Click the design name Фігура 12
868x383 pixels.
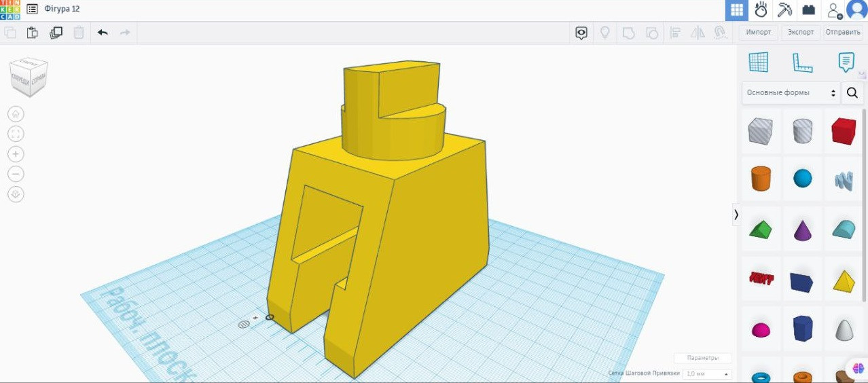[62, 10]
